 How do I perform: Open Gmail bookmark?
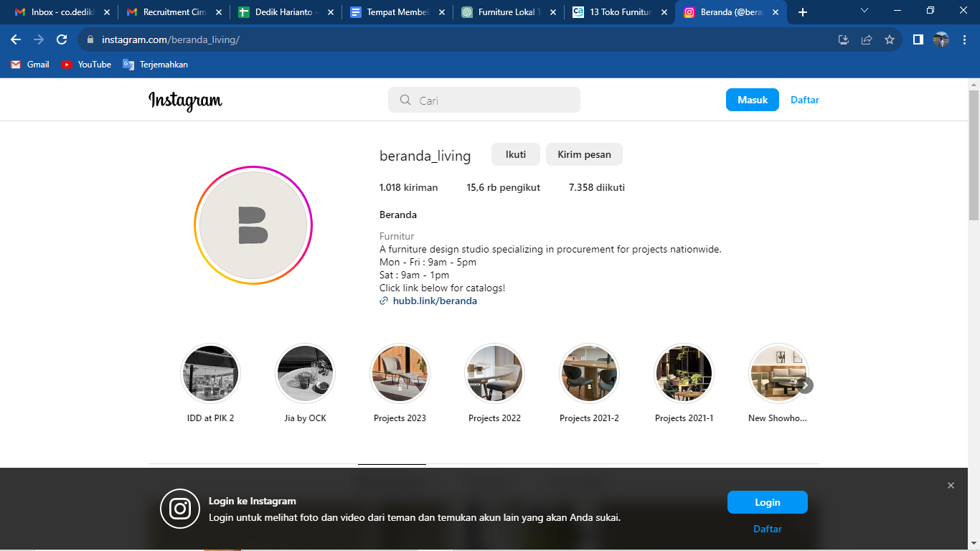[x=30, y=65]
